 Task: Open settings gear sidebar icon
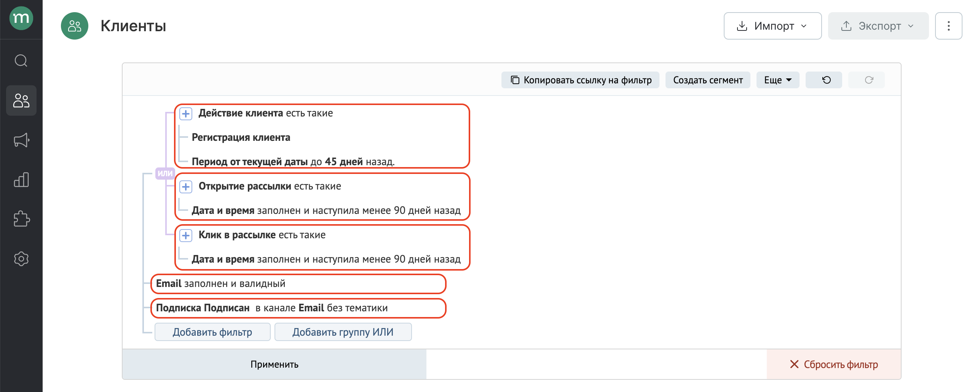click(x=21, y=259)
